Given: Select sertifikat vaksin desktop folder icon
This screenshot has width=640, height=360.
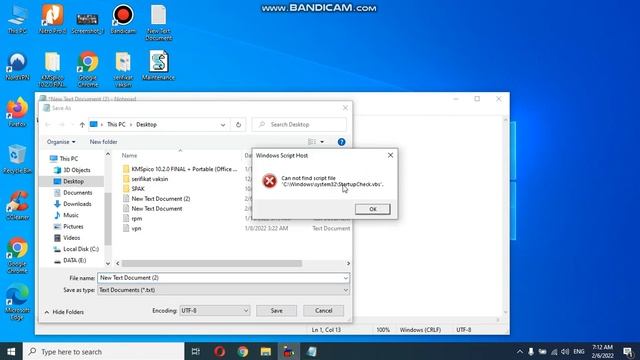Looking at the screenshot, I should 123,69.
